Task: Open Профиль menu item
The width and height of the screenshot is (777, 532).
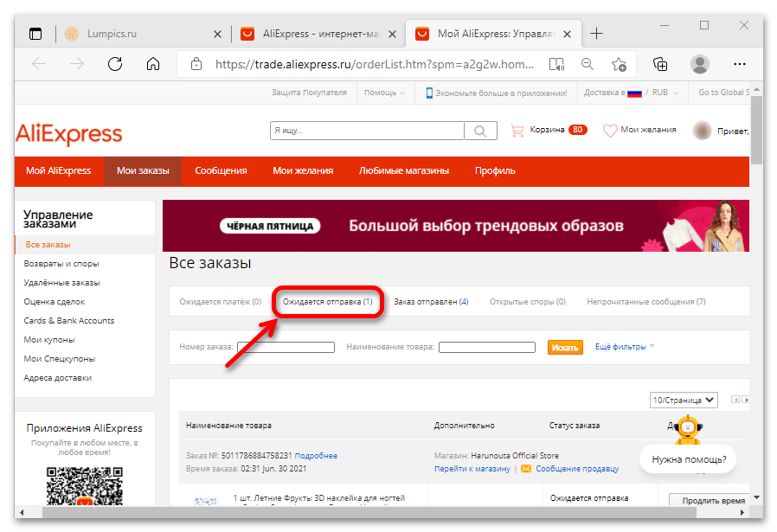Action: click(x=495, y=171)
